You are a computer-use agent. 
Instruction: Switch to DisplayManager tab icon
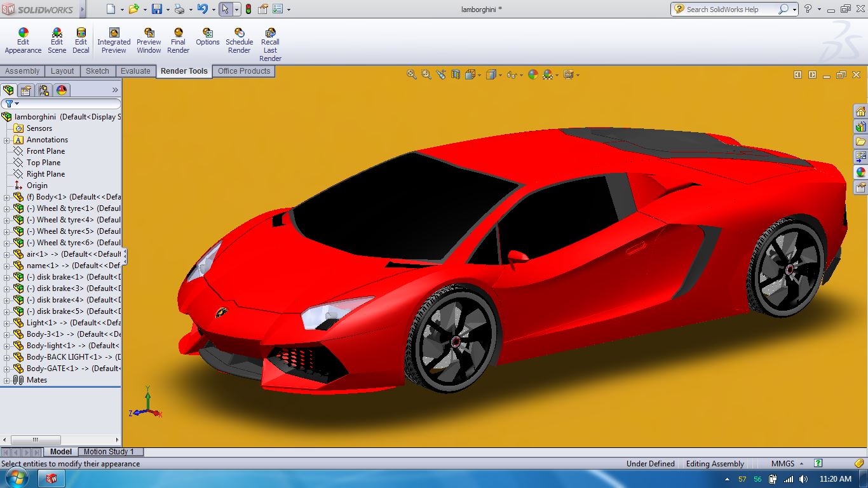62,90
